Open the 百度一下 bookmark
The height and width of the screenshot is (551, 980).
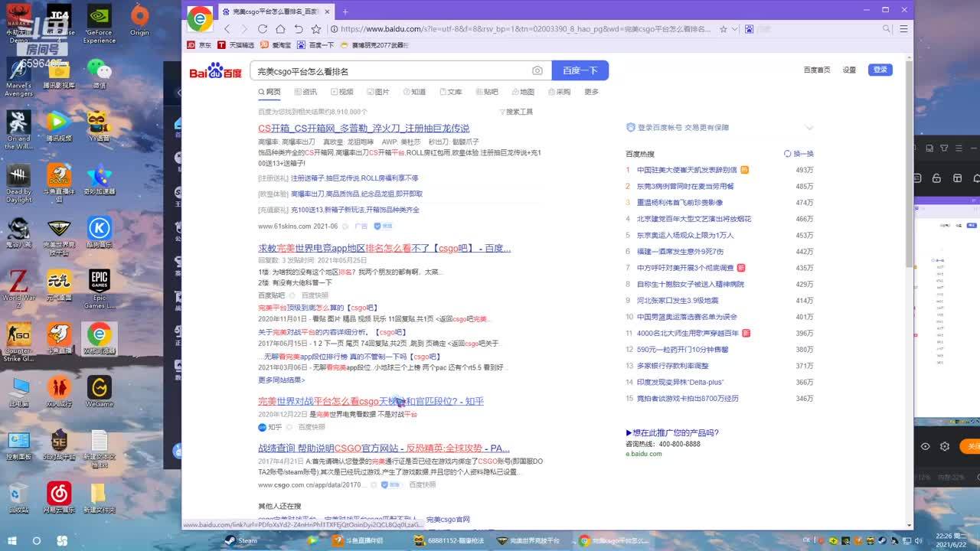coord(316,45)
